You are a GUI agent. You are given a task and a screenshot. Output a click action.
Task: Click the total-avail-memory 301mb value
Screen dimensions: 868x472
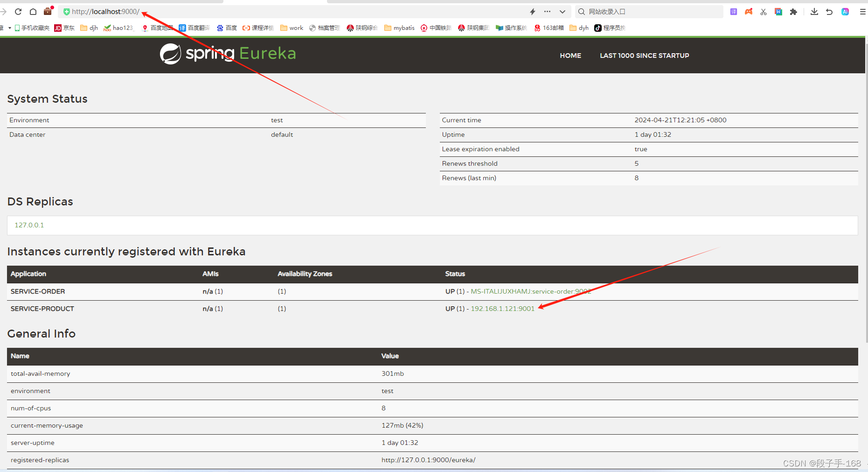click(393, 373)
